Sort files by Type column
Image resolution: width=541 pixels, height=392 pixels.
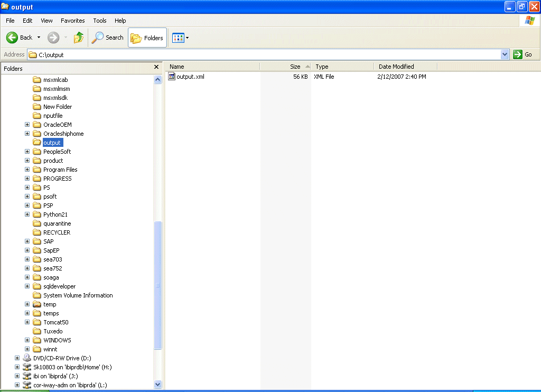pos(342,67)
